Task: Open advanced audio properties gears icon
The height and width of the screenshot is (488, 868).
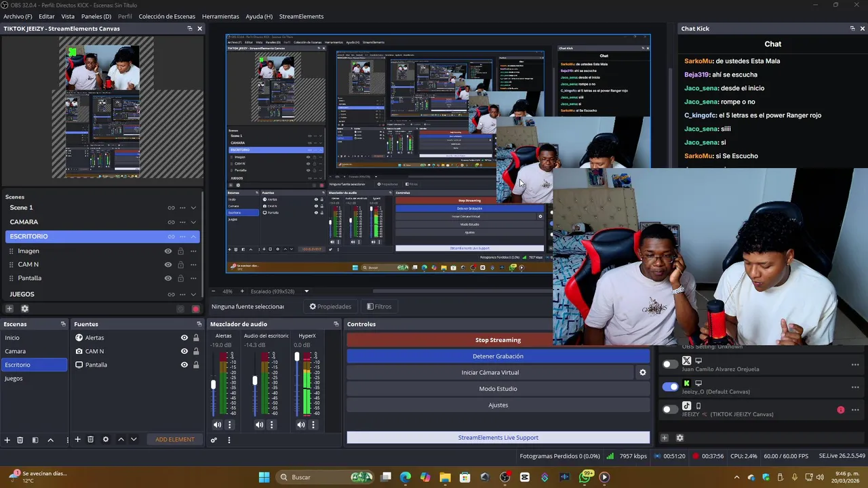Action: pos(214,440)
